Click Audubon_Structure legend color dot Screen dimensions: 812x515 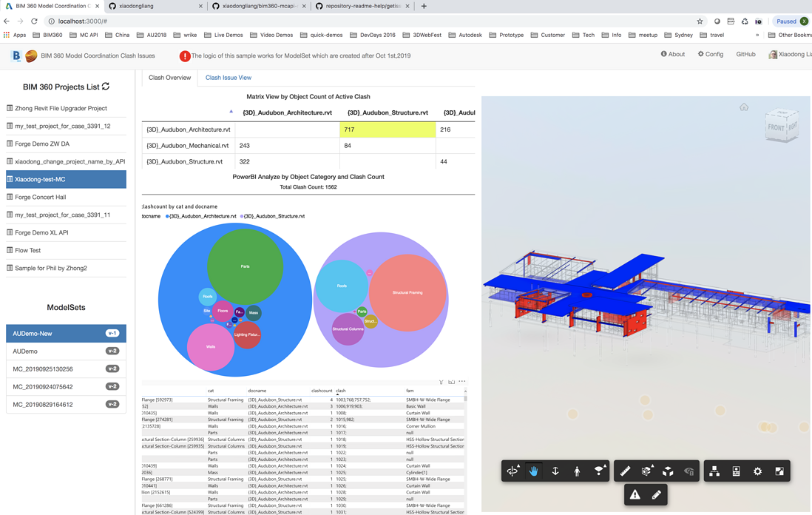point(242,217)
